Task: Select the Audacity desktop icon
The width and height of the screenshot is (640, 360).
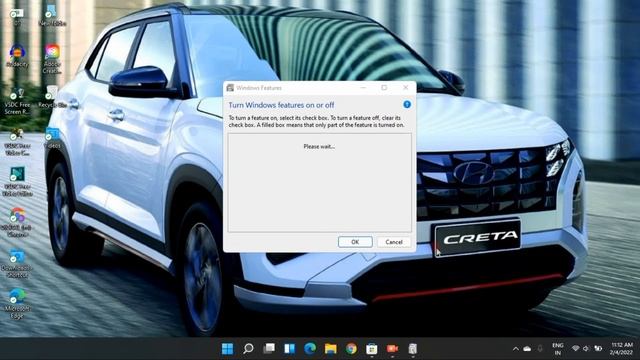Action: 17,56
